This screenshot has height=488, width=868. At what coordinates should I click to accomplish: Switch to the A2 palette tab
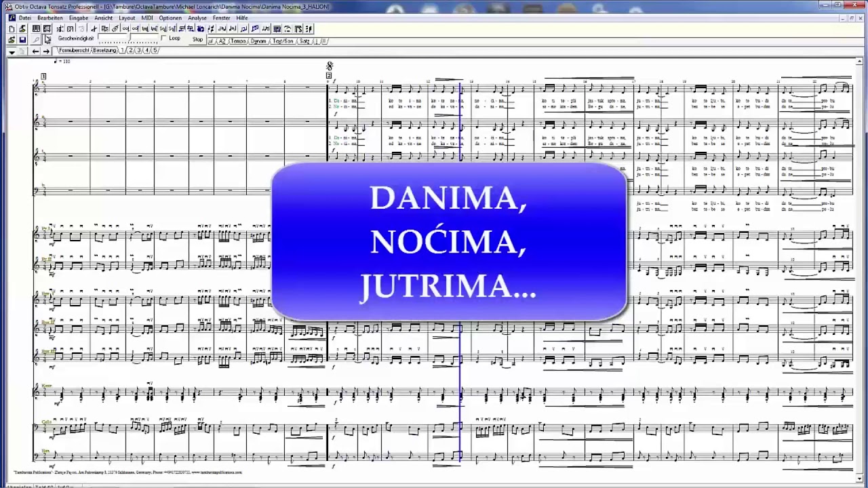(x=222, y=41)
